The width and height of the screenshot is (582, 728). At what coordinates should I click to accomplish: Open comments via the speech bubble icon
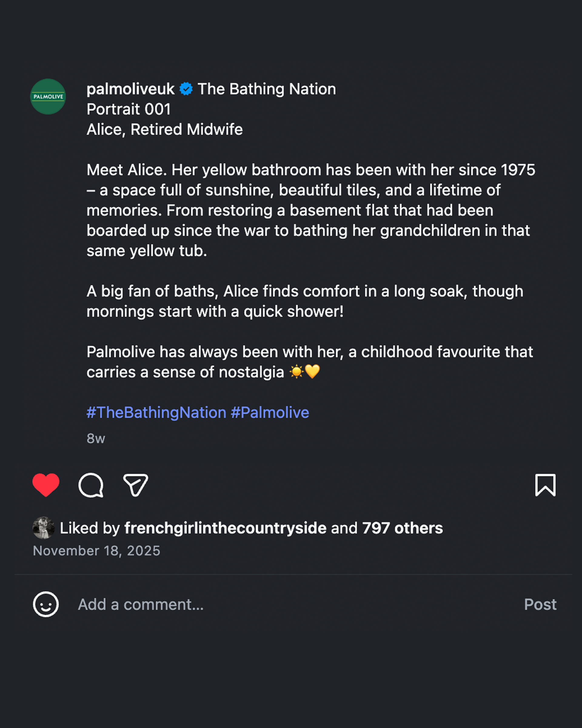[91, 485]
